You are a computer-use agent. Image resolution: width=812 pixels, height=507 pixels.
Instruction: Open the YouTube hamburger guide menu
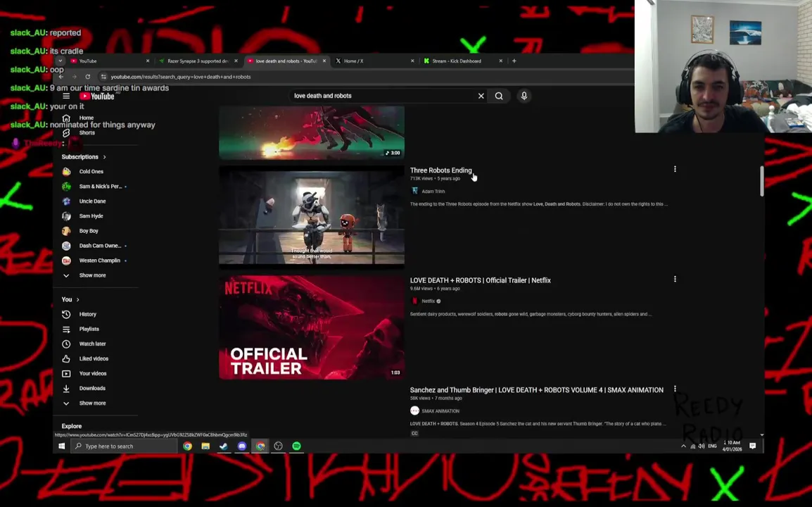pos(66,96)
